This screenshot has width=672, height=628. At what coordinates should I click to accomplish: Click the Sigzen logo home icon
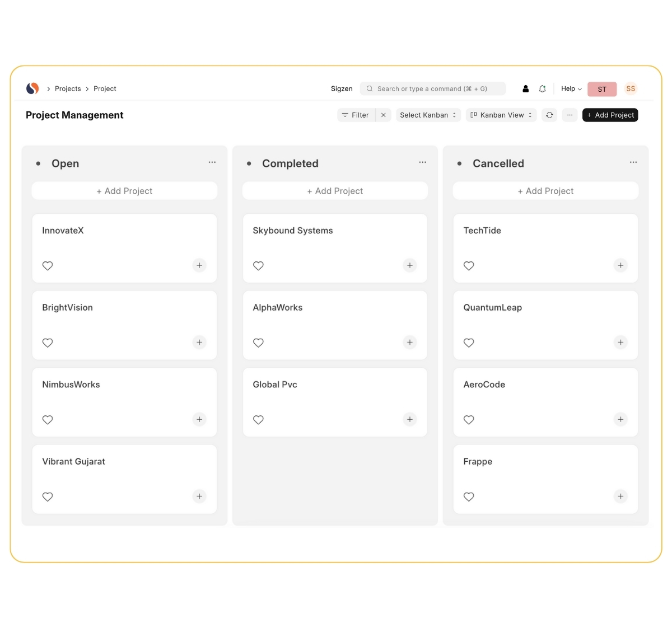32,88
